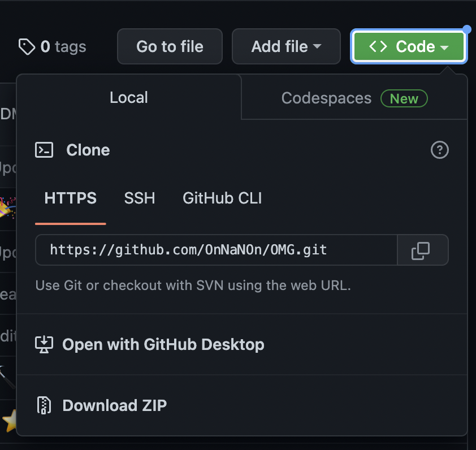Select the SSH clone tab
The height and width of the screenshot is (450, 476).
140,198
